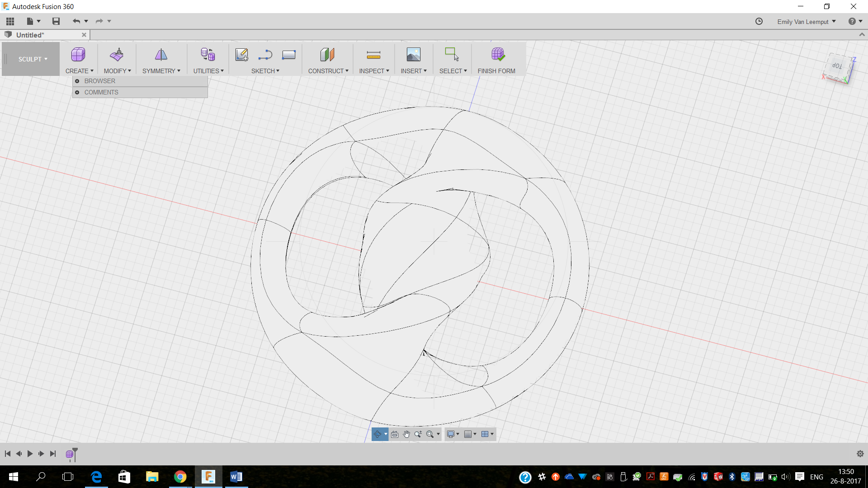Toggle the display settings icon
868x488 pixels.
click(451, 434)
